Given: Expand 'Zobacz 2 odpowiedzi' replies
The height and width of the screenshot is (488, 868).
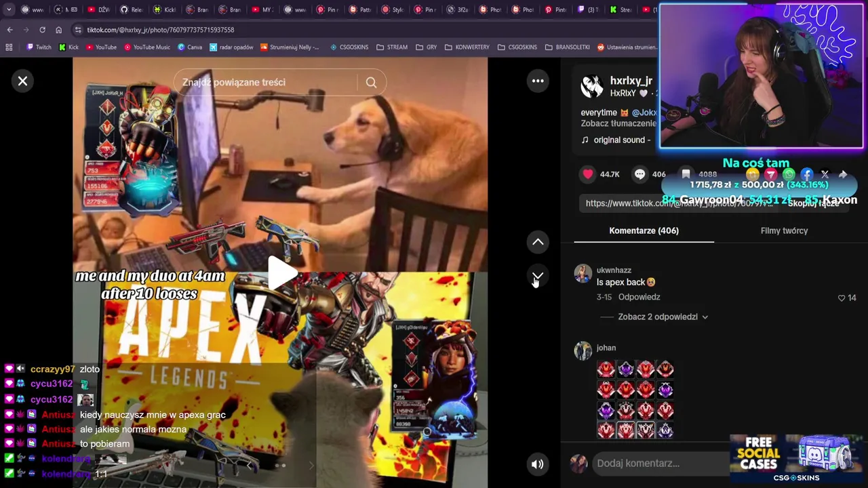Looking at the screenshot, I should point(663,317).
